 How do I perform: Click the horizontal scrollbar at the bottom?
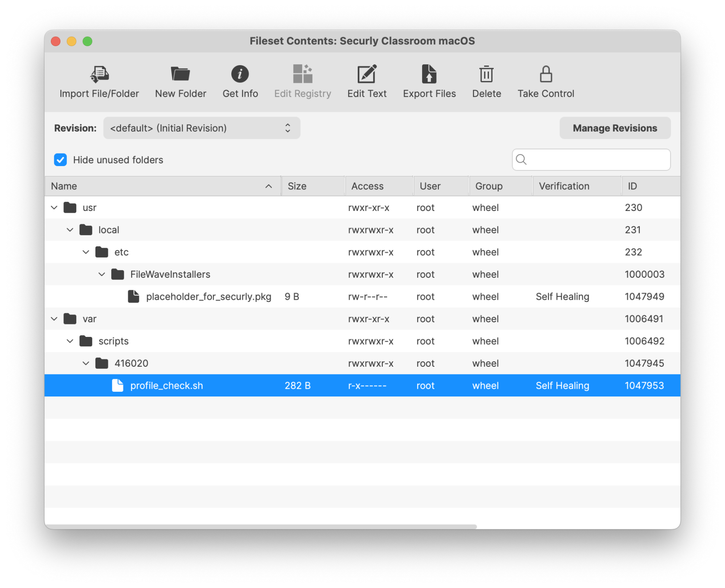click(261, 526)
